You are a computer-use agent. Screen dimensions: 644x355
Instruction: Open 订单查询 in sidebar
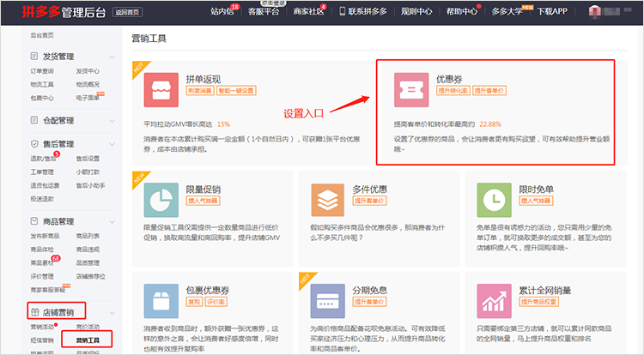pos(42,71)
